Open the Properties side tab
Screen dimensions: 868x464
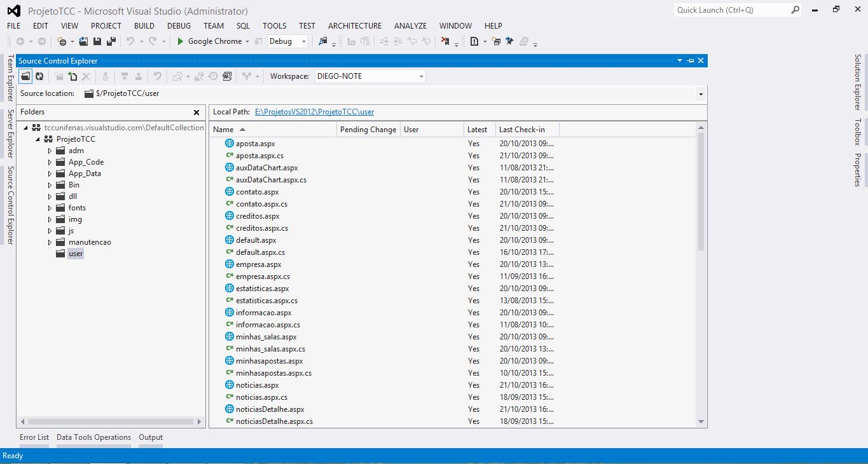pyautogui.click(x=858, y=170)
